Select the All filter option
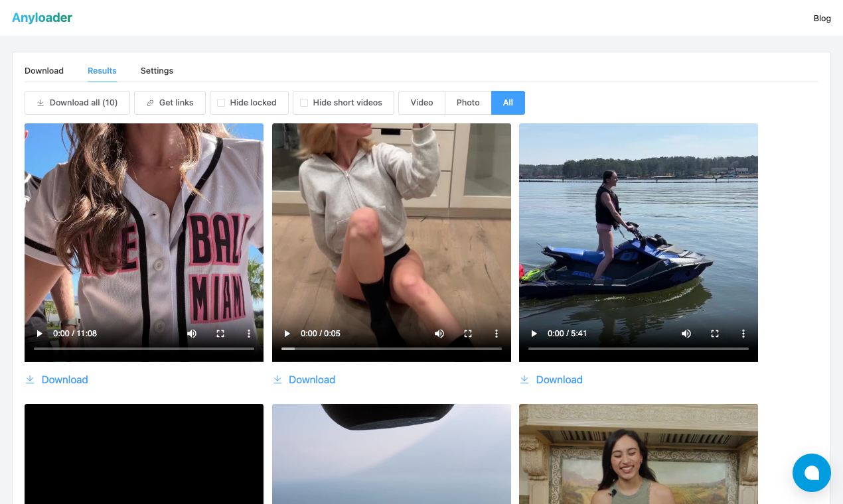Viewport: 843px width, 504px height. pyautogui.click(x=508, y=103)
